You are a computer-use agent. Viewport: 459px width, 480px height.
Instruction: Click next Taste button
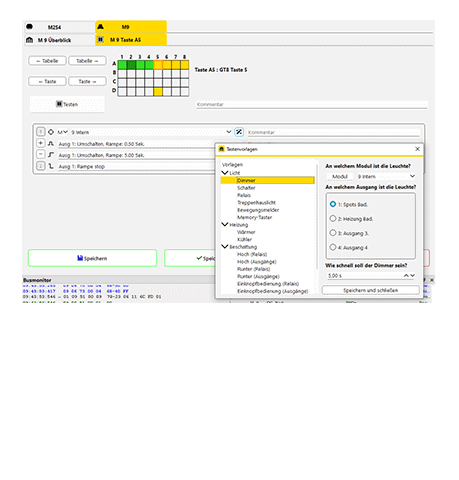87,81
